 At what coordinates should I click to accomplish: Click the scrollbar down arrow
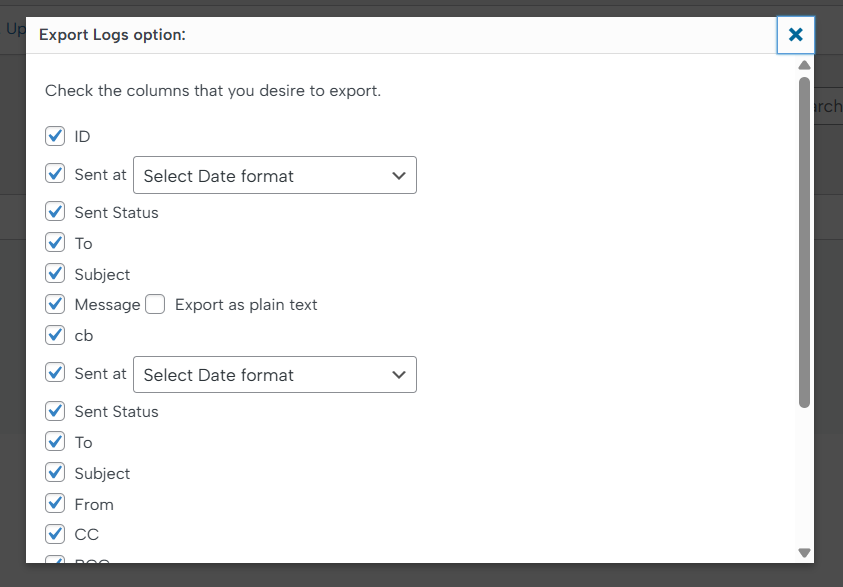(x=804, y=552)
